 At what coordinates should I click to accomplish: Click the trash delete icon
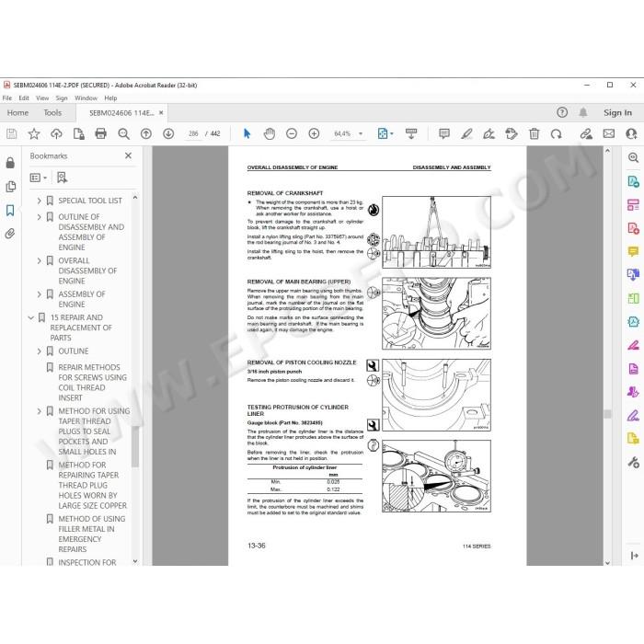tap(534, 133)
